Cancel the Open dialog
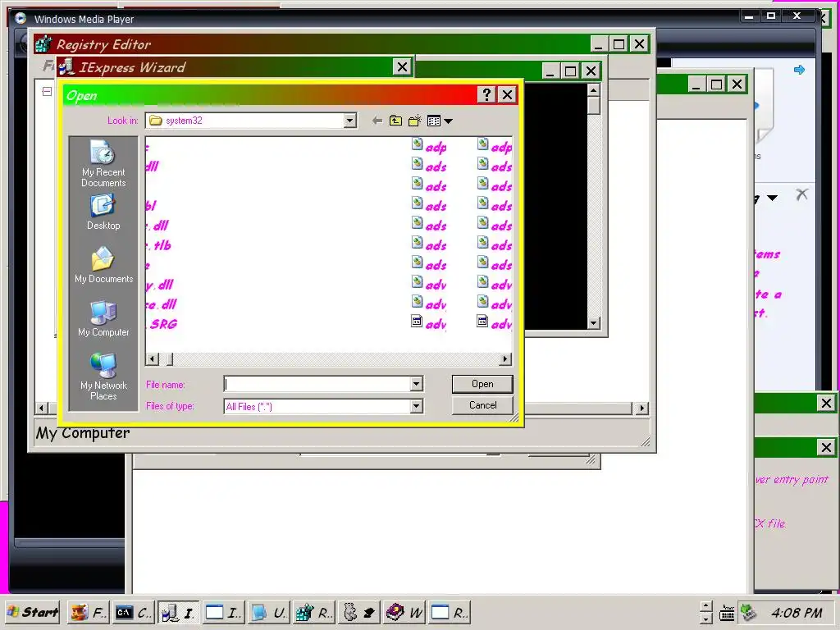This screenshot has height=630, width=840. coord(482,405)
